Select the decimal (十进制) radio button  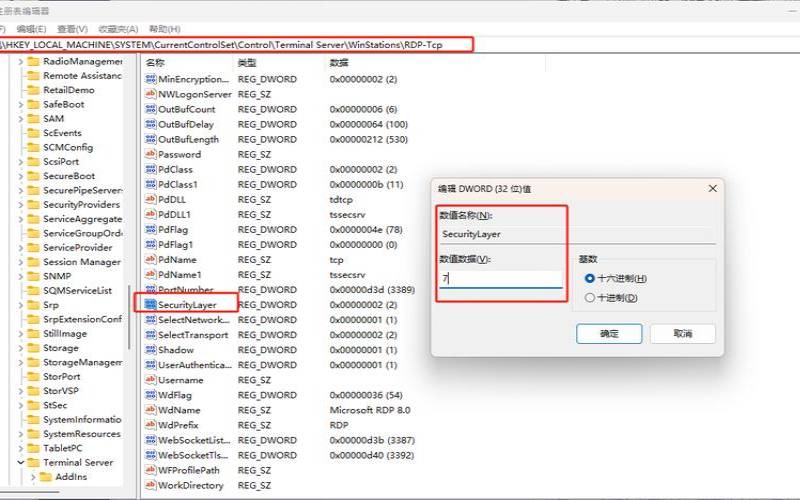589,297
